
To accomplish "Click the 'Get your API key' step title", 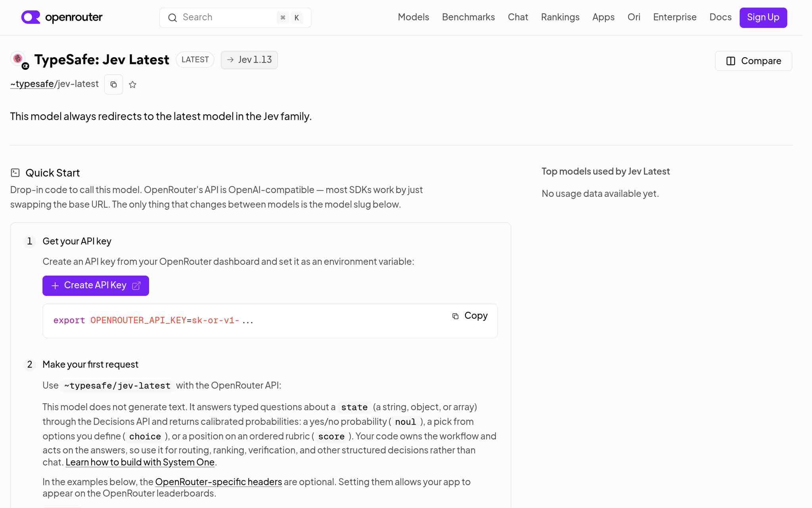I will click(77, 241).
